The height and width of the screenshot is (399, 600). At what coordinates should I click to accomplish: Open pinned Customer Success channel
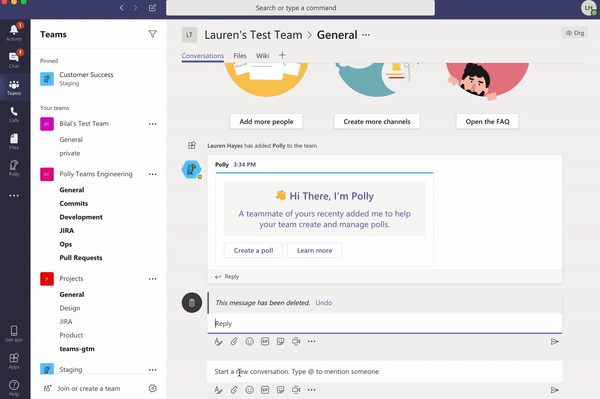point(99,79)
